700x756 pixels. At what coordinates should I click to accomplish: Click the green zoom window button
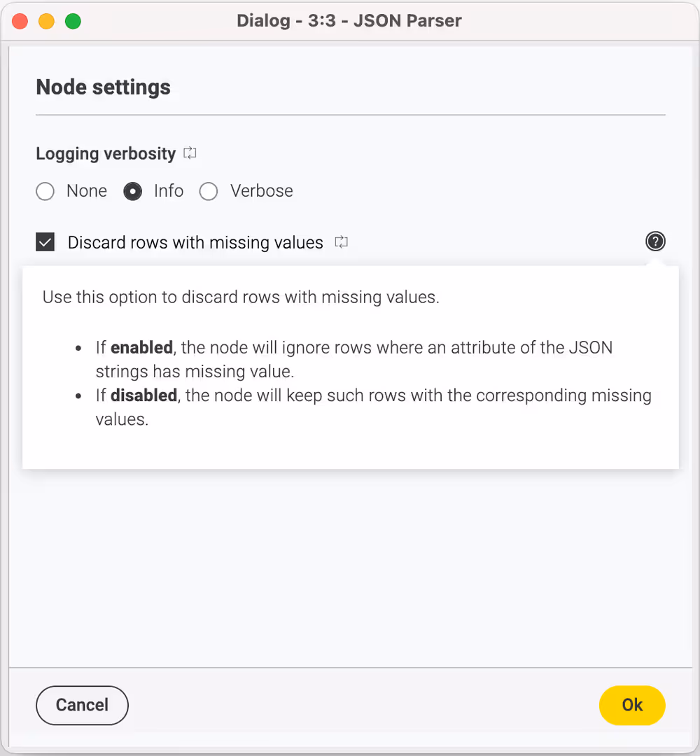click(x=71, y=21)
